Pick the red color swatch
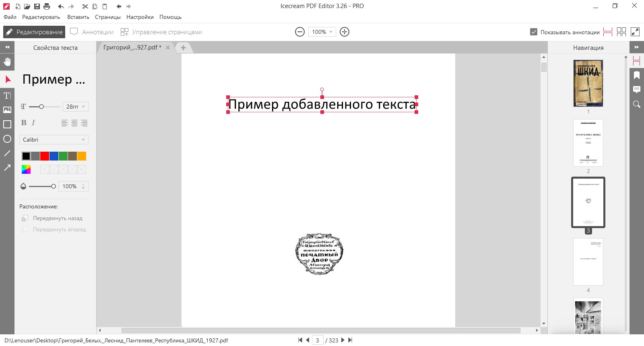 45,156
